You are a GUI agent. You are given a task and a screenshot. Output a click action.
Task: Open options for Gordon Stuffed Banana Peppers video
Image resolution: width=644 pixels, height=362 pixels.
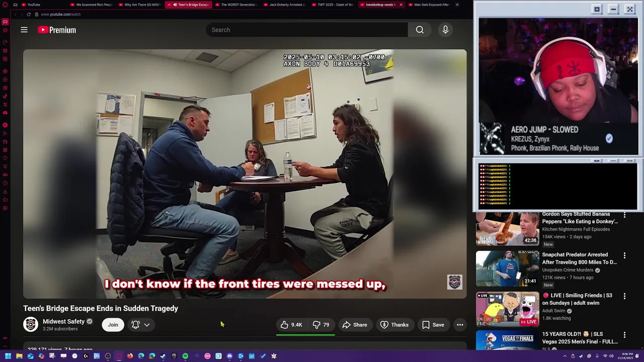624,215
